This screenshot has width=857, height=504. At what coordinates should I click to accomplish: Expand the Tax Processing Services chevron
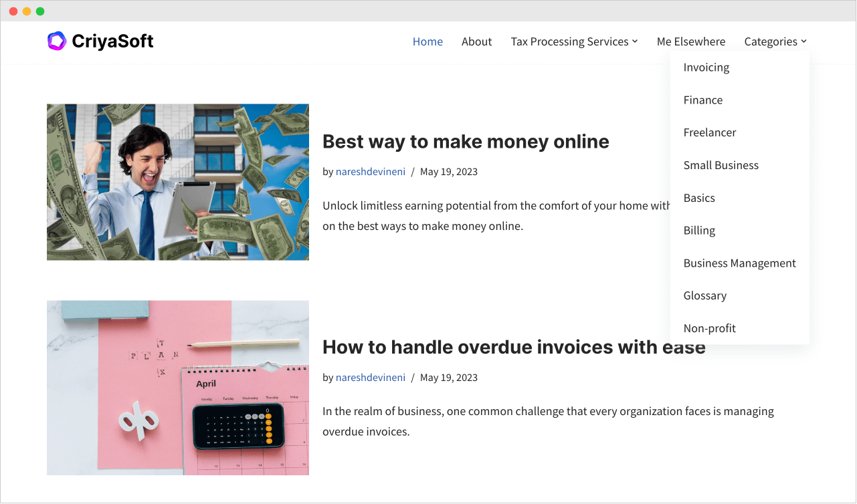[x=635, y=41]
